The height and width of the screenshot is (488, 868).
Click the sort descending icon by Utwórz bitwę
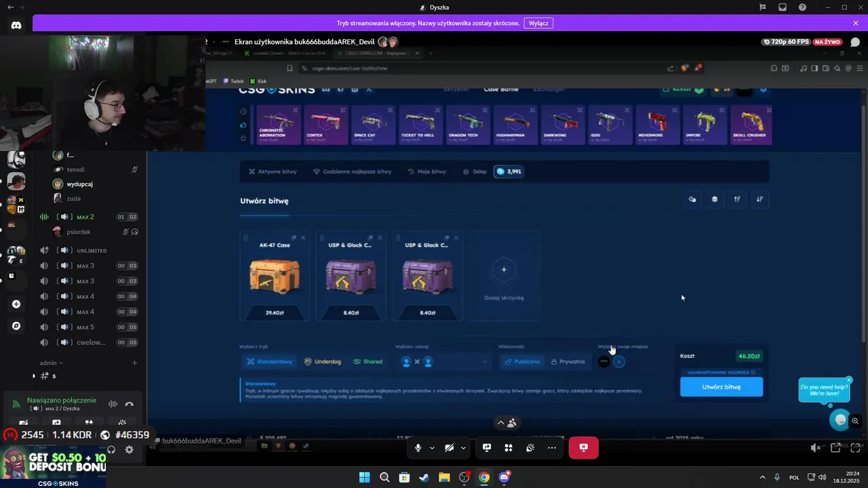pyautogui.click(x=759, y=199)
